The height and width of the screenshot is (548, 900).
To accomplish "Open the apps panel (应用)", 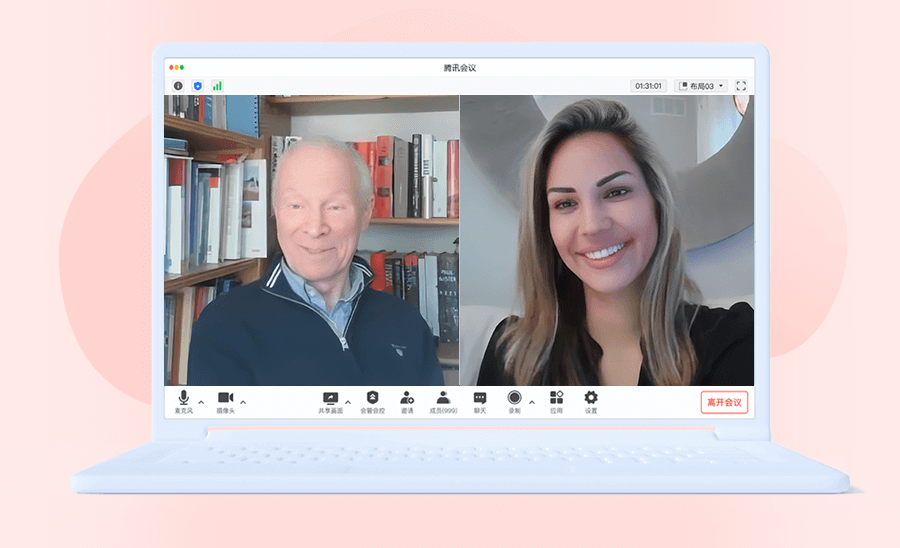I will point(556,402).
